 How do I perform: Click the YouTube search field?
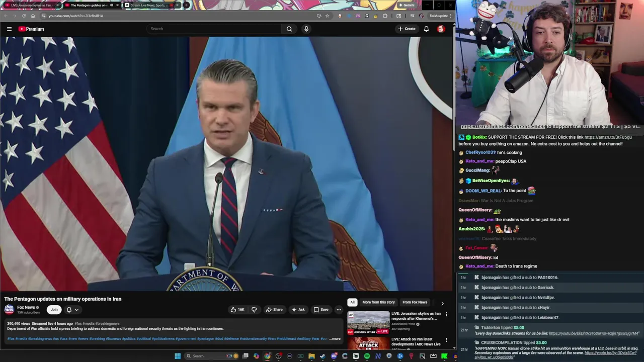click(x=214, y=29)
